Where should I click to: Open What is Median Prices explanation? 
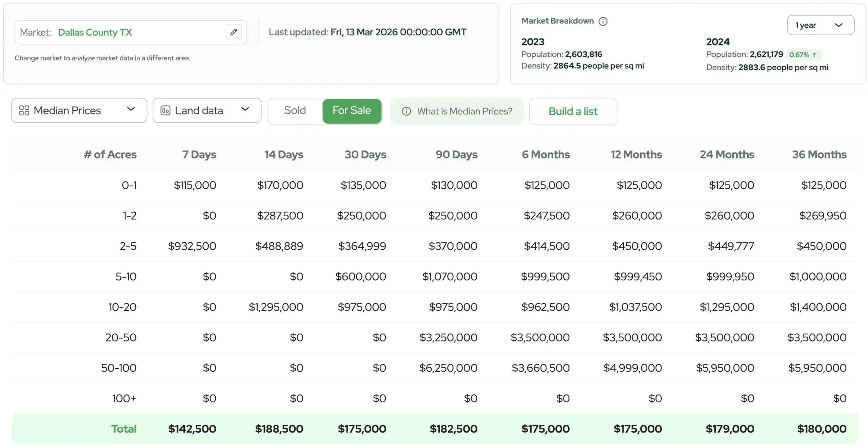tap(457, 111)
